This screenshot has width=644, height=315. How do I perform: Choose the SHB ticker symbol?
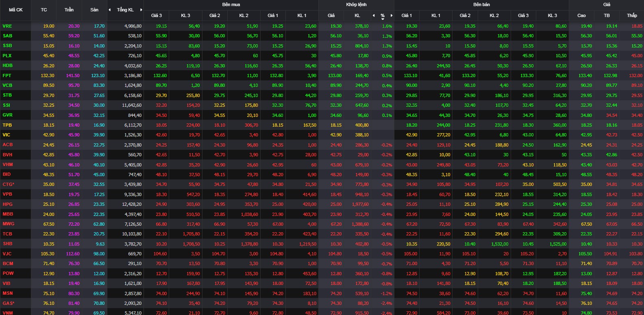coord(7,244)
